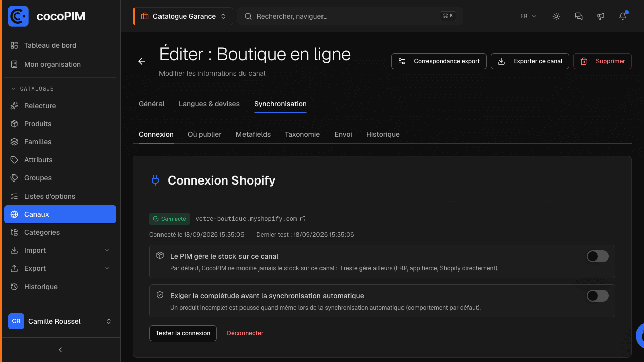Click the Mon organisation building icon
Image resolution: width=644 pixels, height=362 pixels.
(14, 64)
